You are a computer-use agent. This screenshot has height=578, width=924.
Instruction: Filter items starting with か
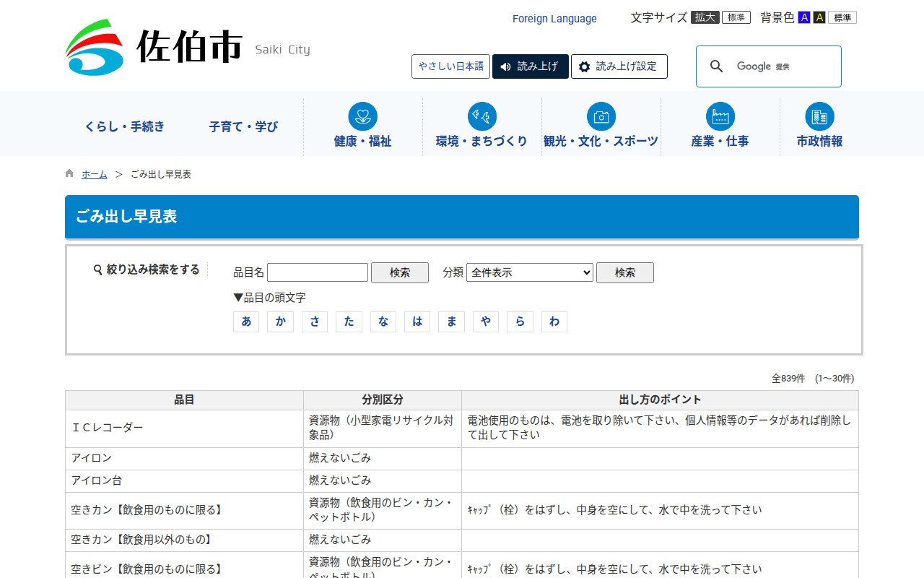pos(280,322)
